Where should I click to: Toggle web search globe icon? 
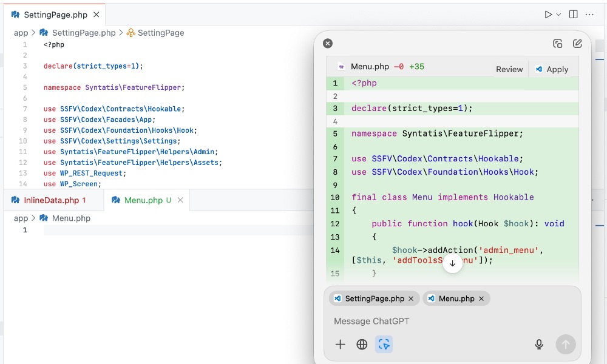[x=362, y=344]
